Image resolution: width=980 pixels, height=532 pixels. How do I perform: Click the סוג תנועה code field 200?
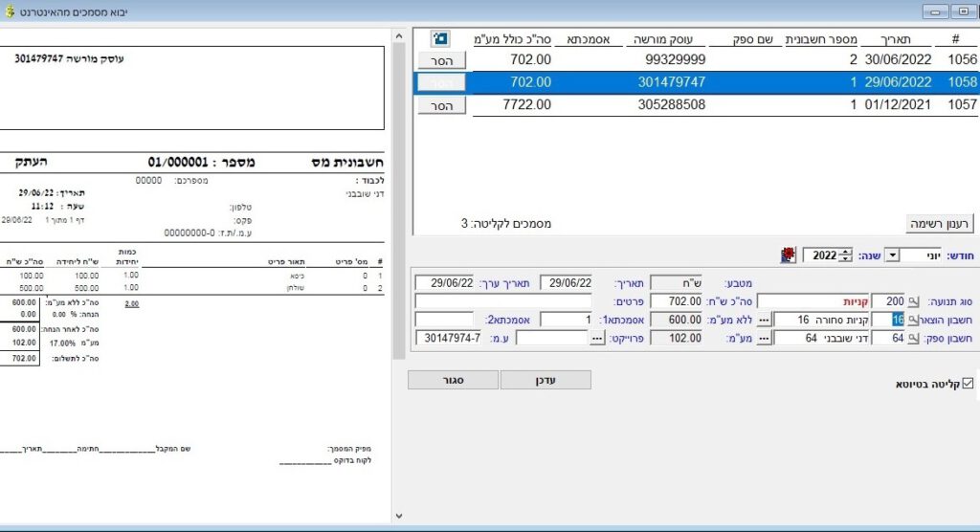888,301
